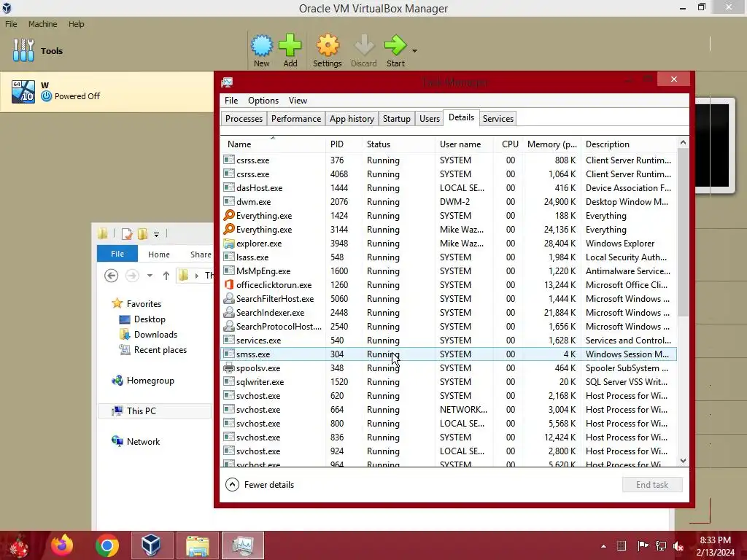Image resolution: width=747 pixels, height=560 pixels.
Task: Select Everything.exe icon with PID 1424
Action: pyautogui.click(x=229, y=215)
